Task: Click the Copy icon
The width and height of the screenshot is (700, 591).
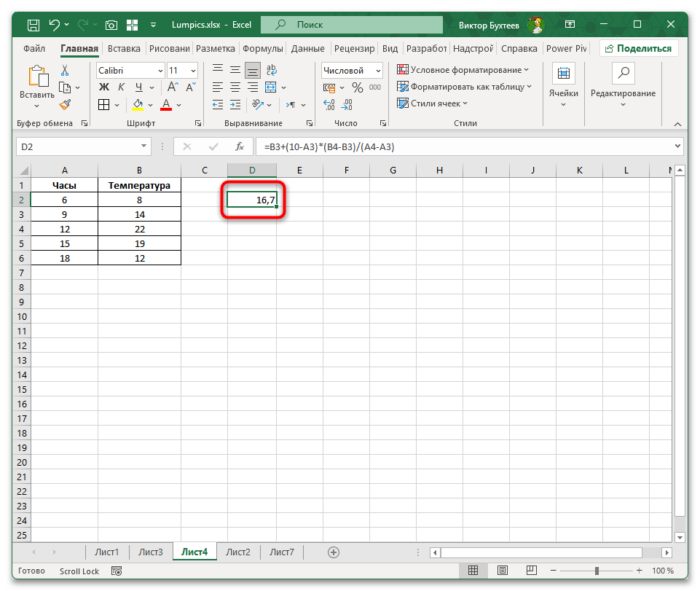Action: click(65, 87)
